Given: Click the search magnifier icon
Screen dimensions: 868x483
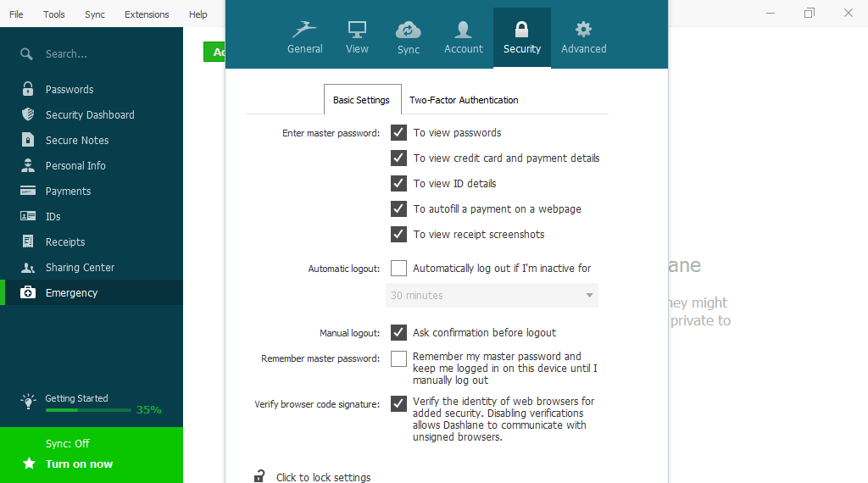Looking at the screenshot, I should pos(26,54).
